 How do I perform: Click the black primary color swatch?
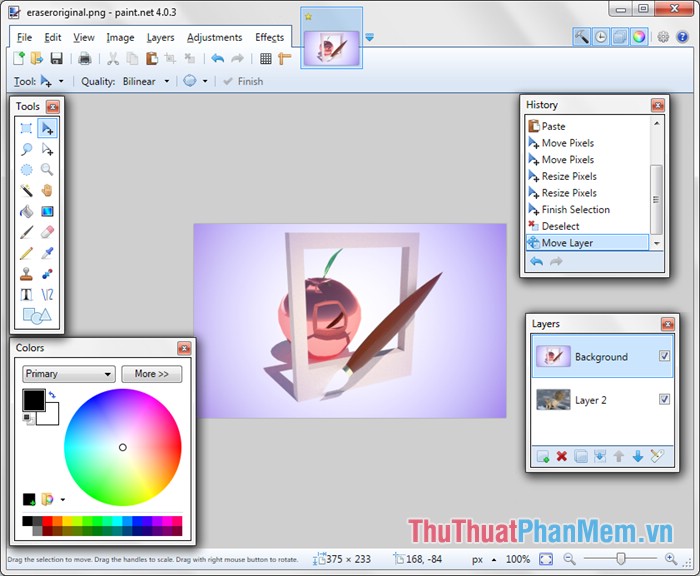pos(34,400)
